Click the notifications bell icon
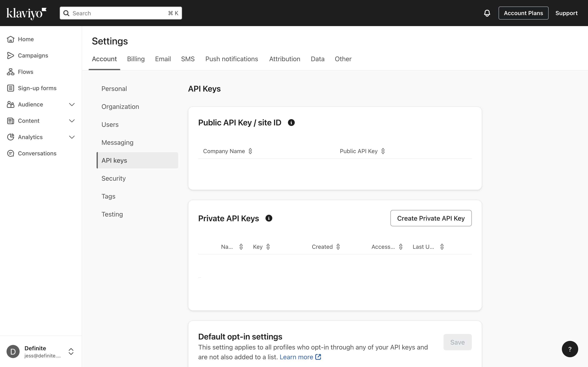The image size is (588, 367). coord(487,13)
